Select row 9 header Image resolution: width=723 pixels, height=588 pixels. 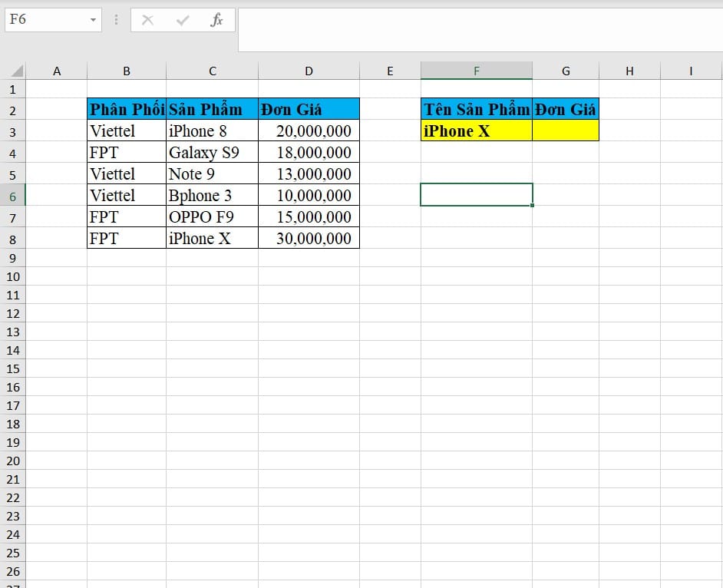click(13, 258)
